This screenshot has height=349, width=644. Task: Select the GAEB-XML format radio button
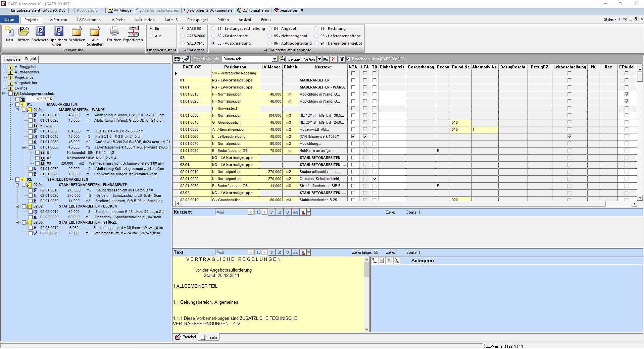pyautogui.click(x=183, y=43)
